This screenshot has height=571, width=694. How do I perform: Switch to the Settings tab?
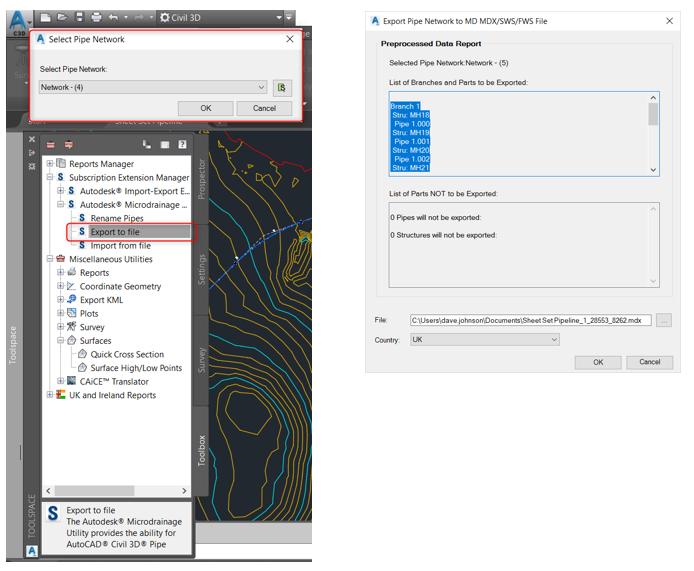(201, 270)
